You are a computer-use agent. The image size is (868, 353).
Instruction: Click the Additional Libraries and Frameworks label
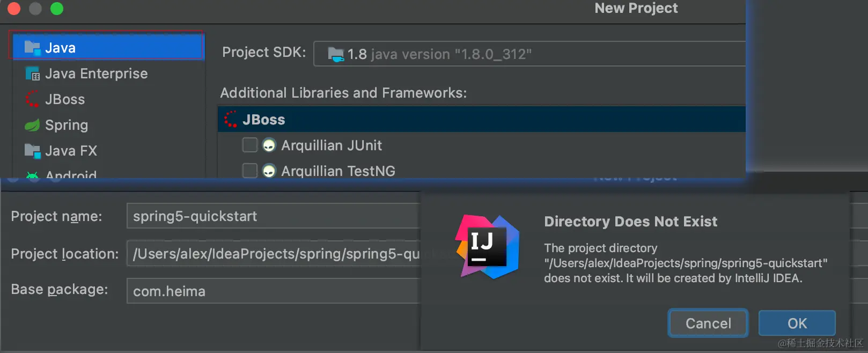pos(343,93)
